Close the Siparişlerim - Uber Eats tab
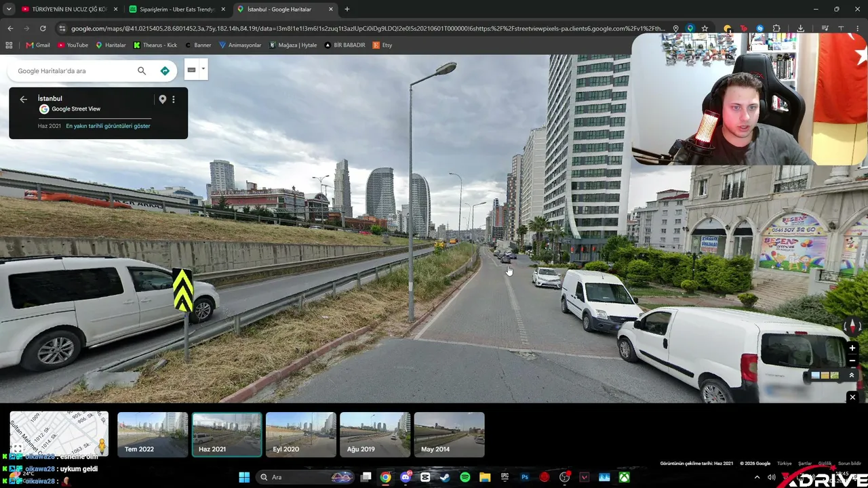Screen dimensions: 868x488 point(223,9)
